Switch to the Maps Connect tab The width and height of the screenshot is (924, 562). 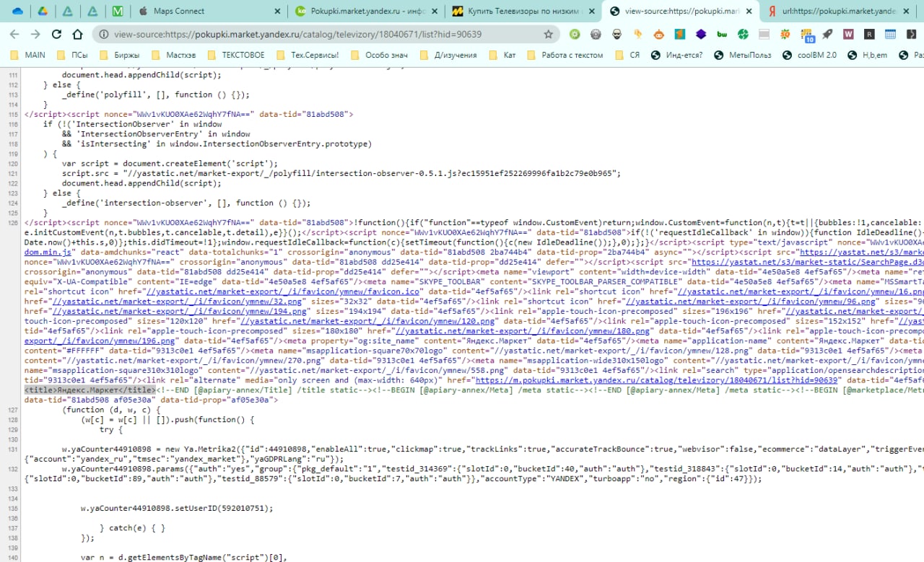click(207, 12)
